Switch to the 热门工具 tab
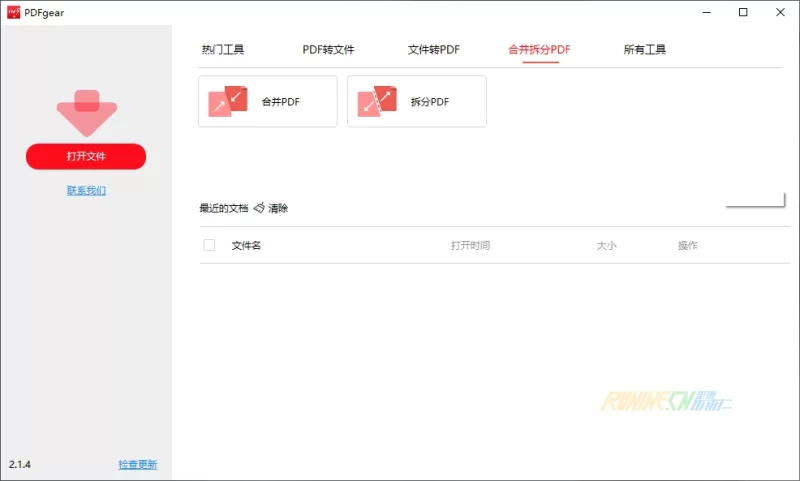This screenshot has width=800, height=481. click(x=223, y=50)
